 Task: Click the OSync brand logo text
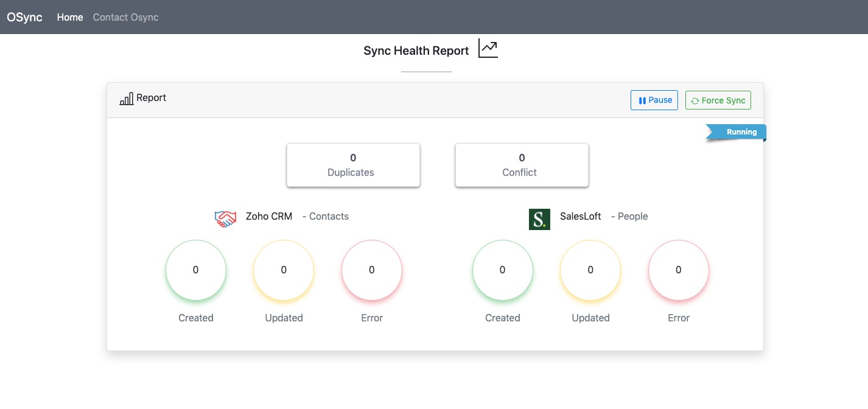pyautogui.click(x=24, y=17)
